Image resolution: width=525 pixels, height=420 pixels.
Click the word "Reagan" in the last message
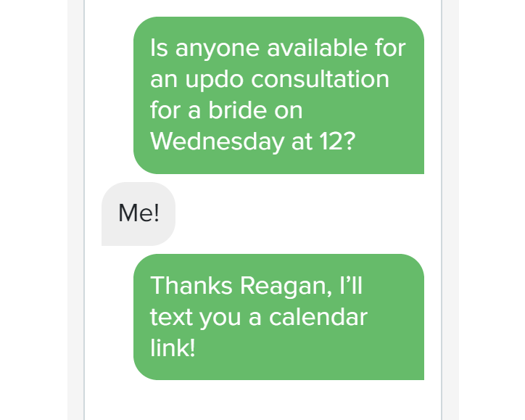pos(286,286)
